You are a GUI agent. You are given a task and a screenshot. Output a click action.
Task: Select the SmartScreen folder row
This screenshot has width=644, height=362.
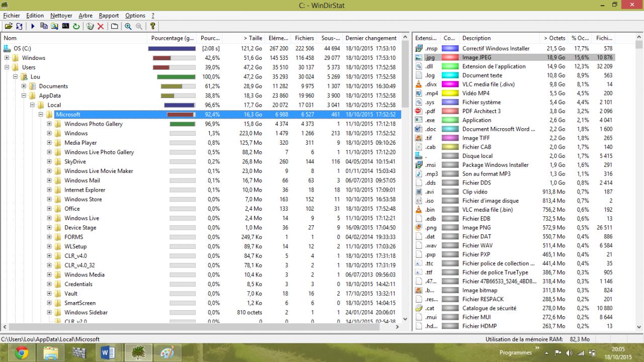(201, 303)
